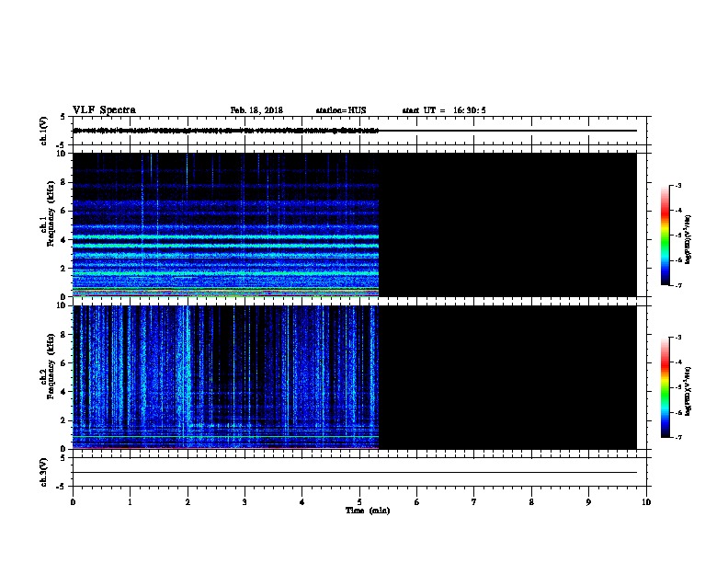This screenshot has width=728, height=563.
Task: Click the x-axis tick label "2" under ch.3
Action: [x=188, y=501]
